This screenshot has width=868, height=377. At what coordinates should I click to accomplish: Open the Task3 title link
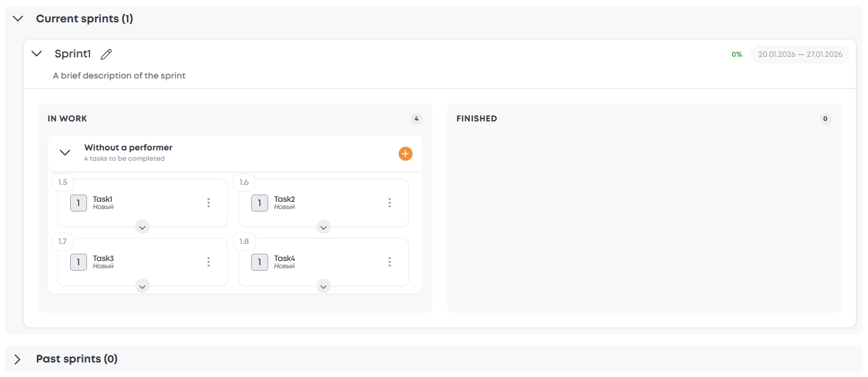[x=103, y=259]
